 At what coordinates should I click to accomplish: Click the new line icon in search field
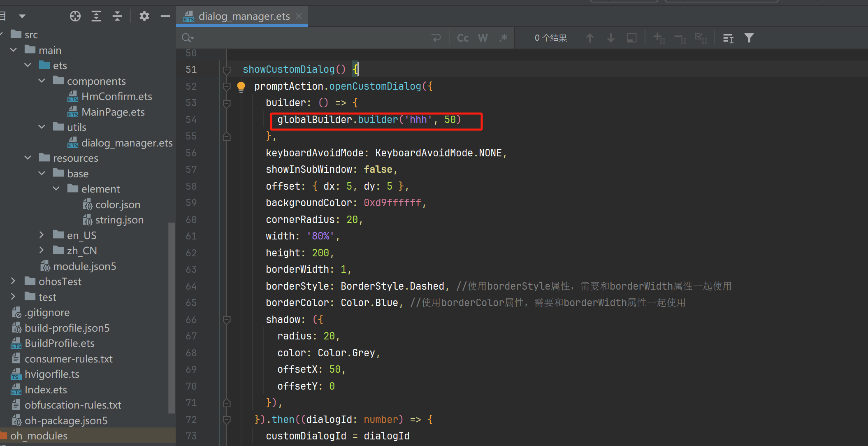tap(436, 38)
